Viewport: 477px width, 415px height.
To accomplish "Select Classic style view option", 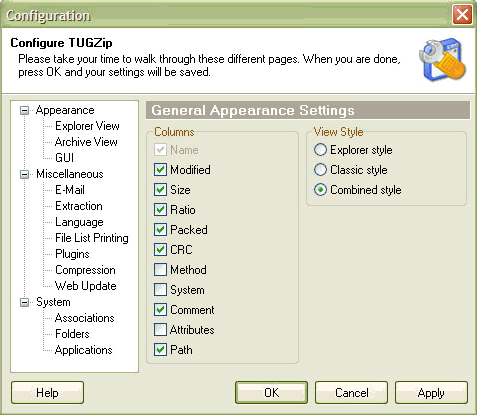I will pos(320,170).
